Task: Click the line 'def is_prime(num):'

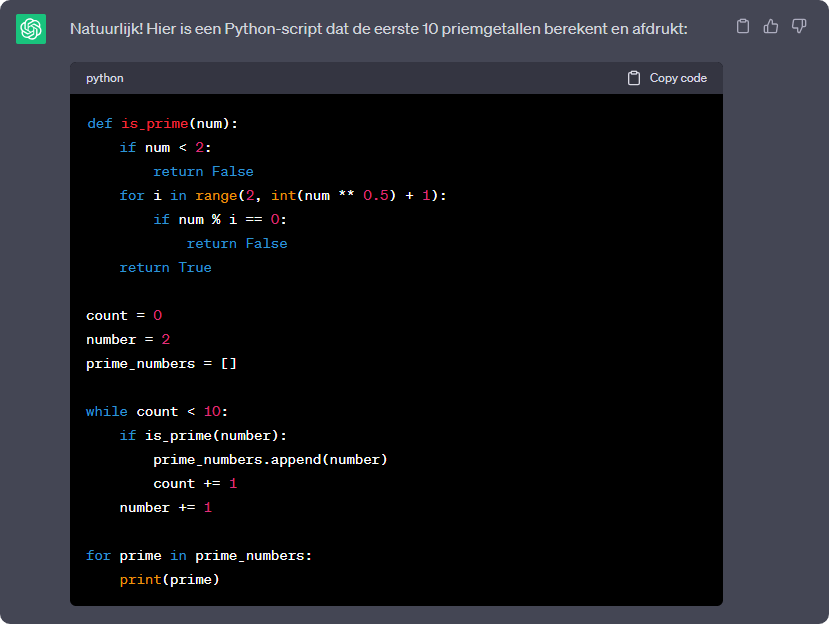Action: click(162, 124)
